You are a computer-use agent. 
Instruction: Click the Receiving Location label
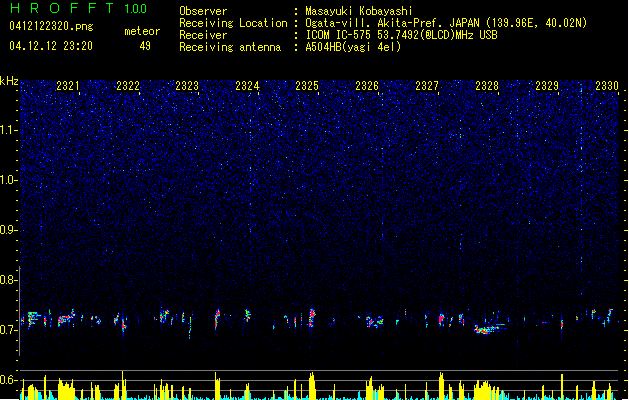[233, 23]
